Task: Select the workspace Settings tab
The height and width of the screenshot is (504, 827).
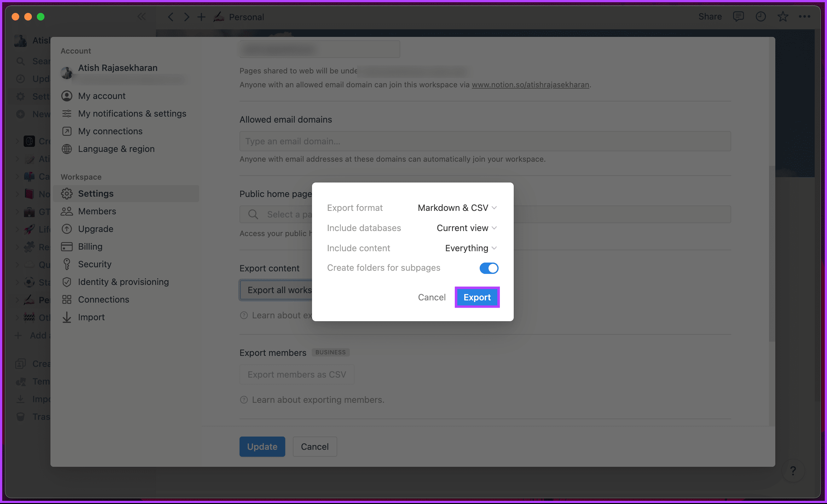Action: (126, 193)
